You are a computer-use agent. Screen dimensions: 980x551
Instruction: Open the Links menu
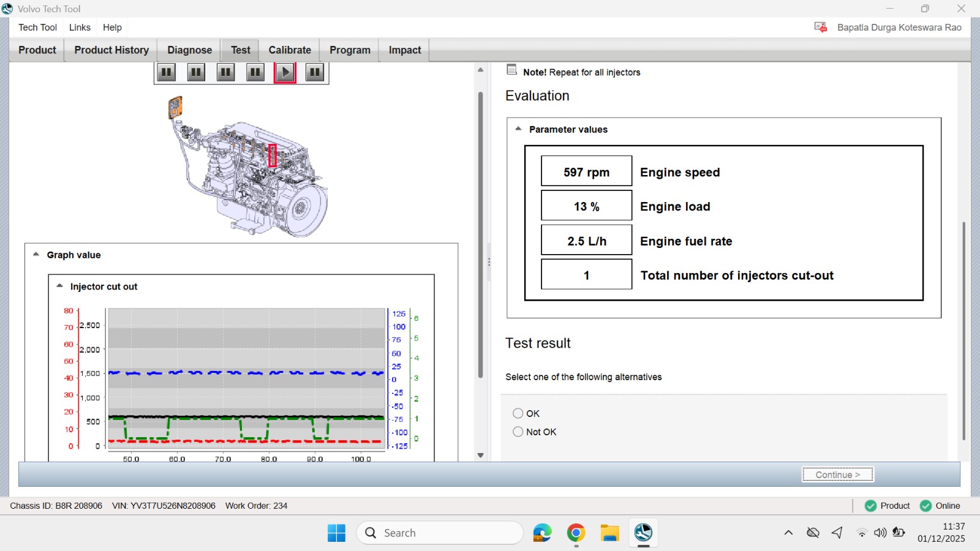point(80,27)
